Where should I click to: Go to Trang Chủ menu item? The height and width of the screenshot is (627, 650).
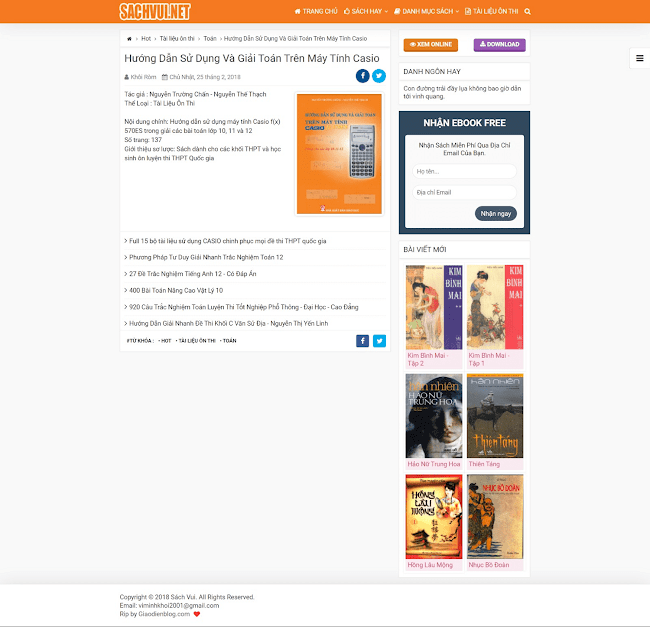(x=316, y=11)
